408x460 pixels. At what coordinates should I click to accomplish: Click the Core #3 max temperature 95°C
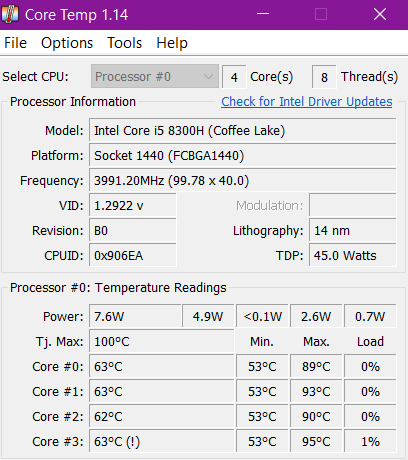tap(316, 442)
